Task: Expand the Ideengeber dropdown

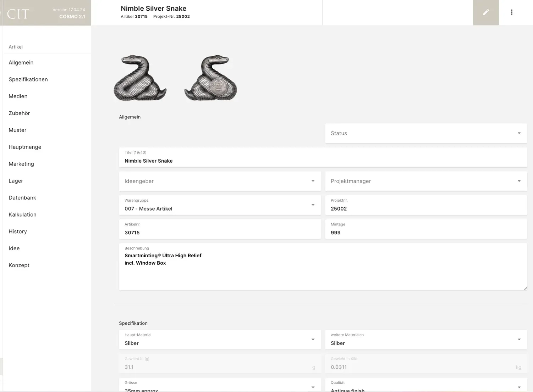Action: coord(220,181)
